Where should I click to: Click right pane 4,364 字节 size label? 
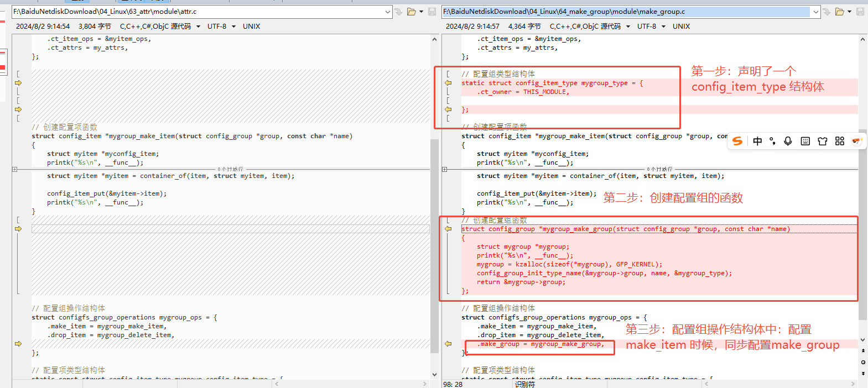(x=524, y=27)
